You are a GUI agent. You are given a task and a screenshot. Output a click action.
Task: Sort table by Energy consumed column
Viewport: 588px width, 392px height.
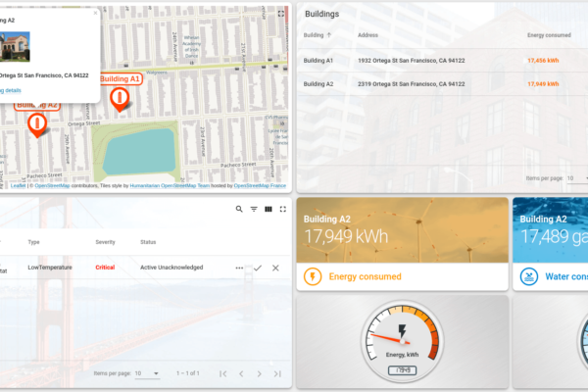pos(550,34)
